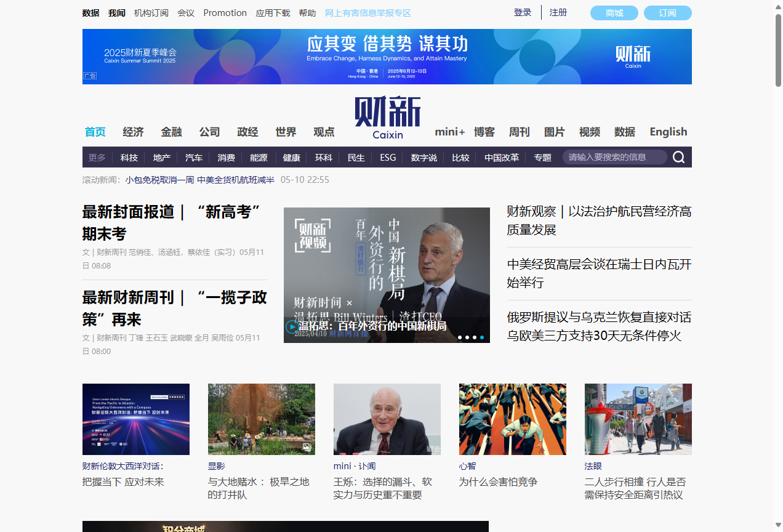Select the last blue carousel dot
This screenshot has width=783, height=532.
point(482,337)
